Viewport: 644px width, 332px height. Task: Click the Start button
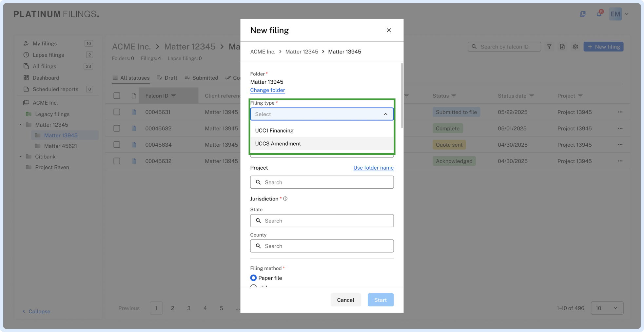click(x=381, y=300)
